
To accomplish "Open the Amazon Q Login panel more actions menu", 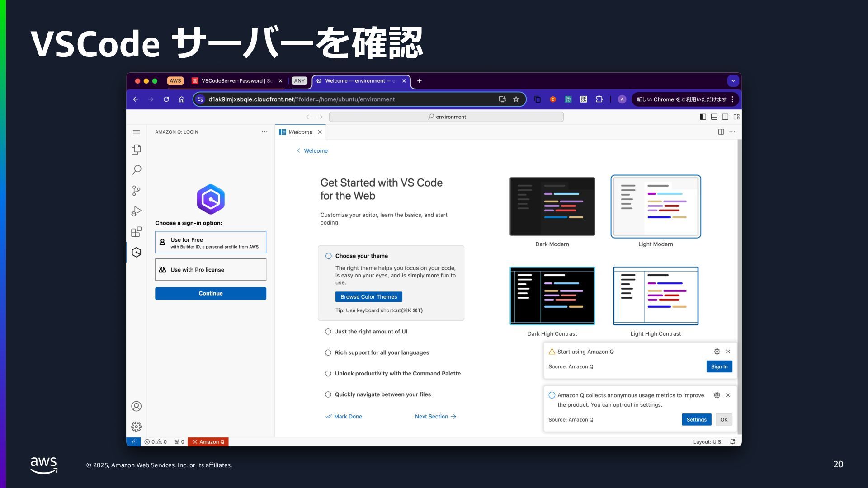I will [264, 132].
